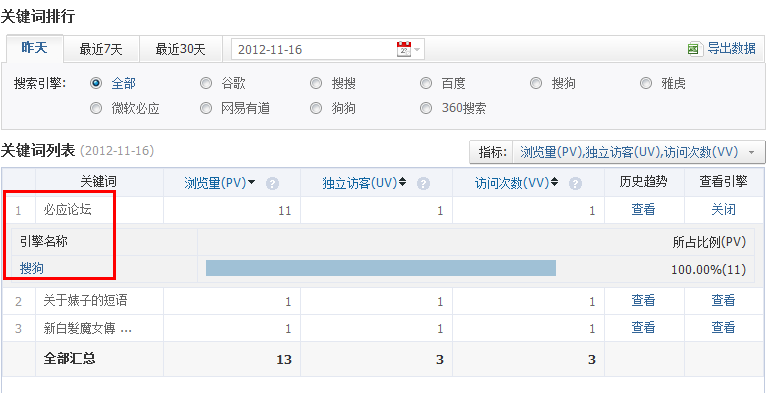View history trend for 必应论坛

point(643,210)
